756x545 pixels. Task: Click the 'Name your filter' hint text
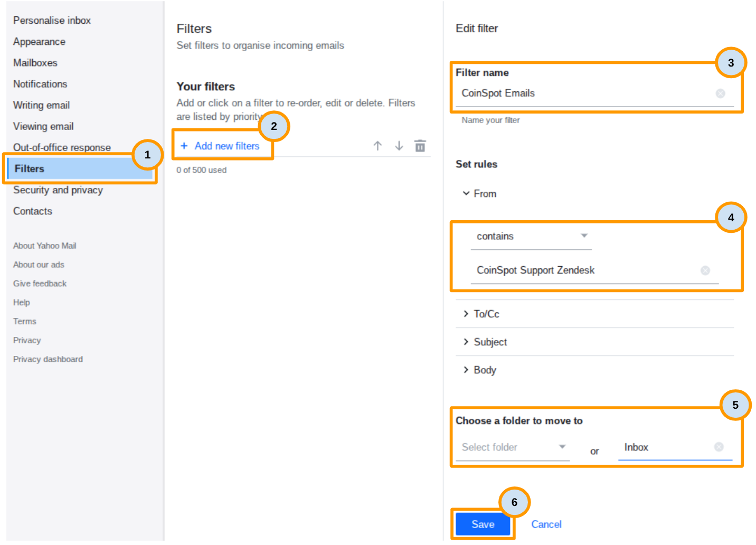(x=490, y=120)
